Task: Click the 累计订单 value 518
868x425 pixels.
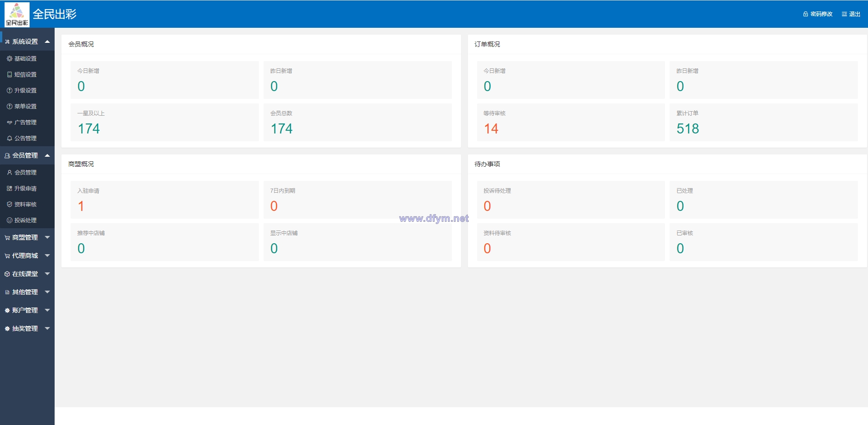Action: coord(688,129)
